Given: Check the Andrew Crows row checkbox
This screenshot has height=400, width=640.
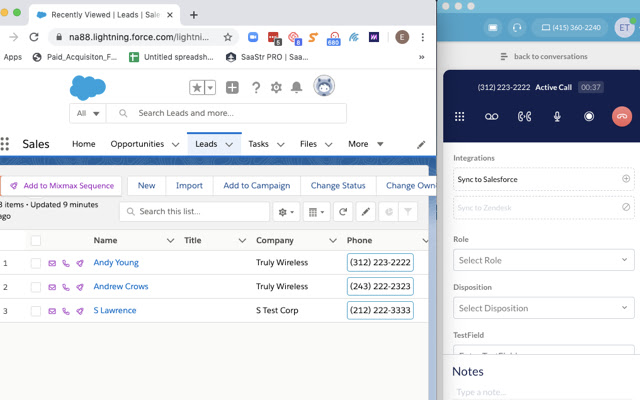Looking at the screenshot, I should coord(36,287).
